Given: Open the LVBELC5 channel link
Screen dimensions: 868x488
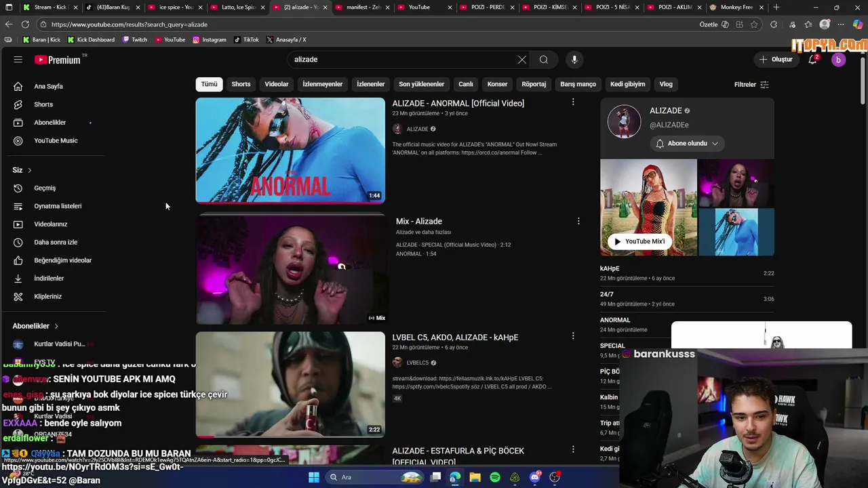Looking at the screenshot, I should pos(417,363).
